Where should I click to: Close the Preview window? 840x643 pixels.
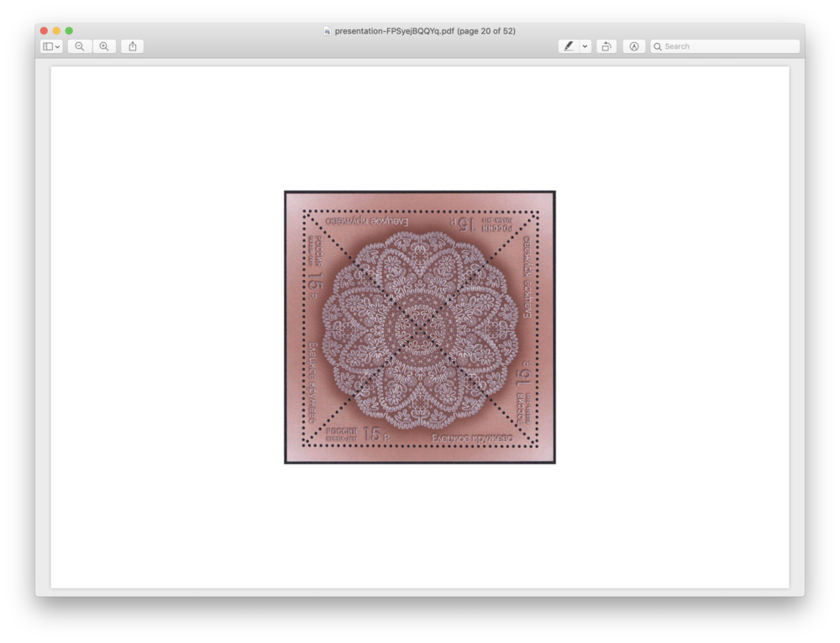44,31
